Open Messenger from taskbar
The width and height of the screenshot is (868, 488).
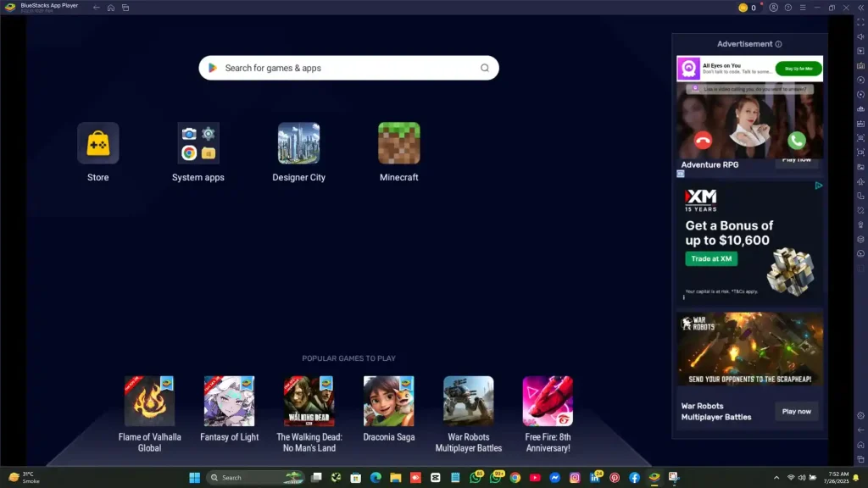point(555,478)
